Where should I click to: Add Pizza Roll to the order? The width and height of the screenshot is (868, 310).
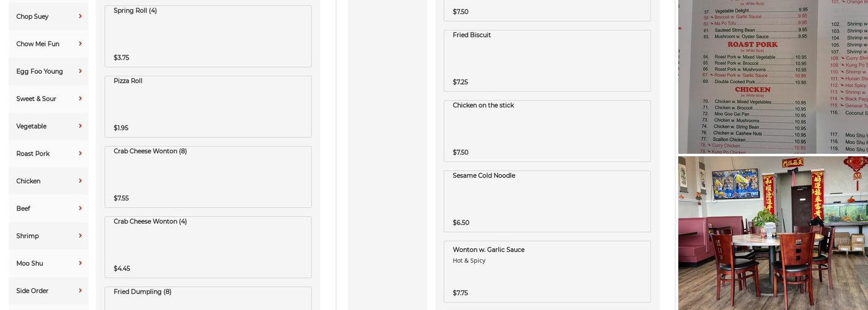point(208,106)
